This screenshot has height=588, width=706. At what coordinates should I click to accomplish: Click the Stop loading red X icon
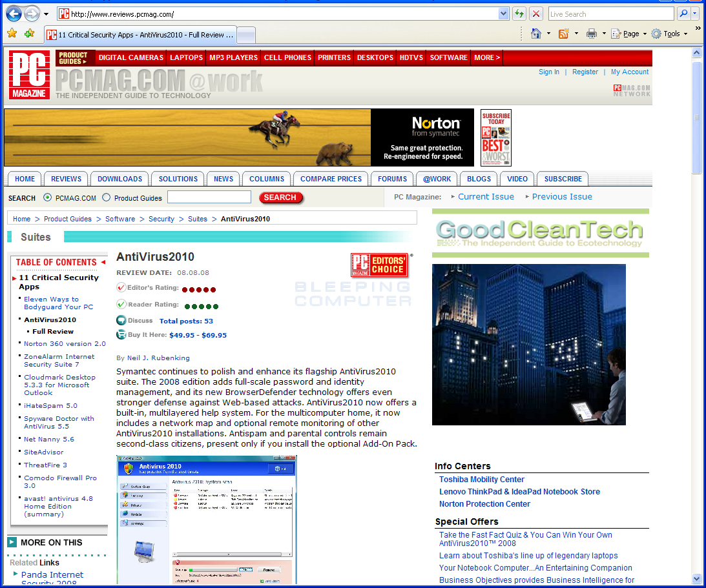click(x=536, y=14)
